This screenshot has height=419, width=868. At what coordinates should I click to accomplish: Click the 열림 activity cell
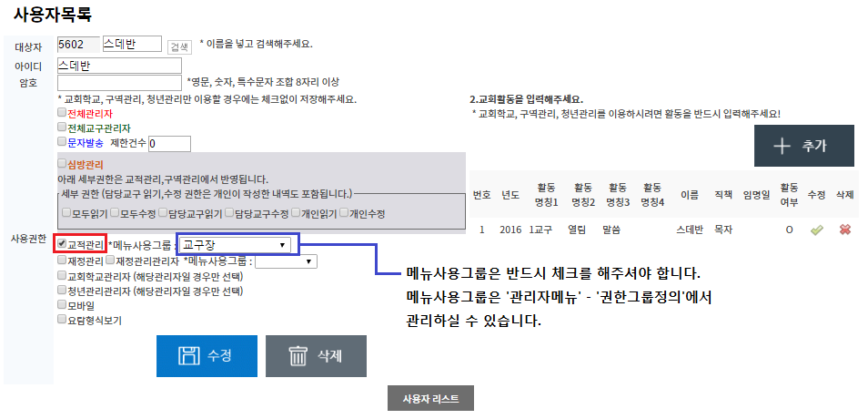[576, 230]
